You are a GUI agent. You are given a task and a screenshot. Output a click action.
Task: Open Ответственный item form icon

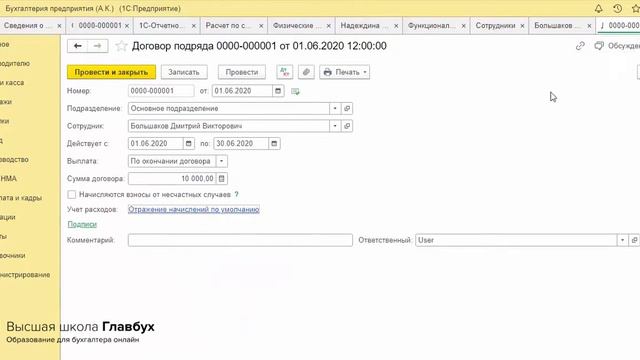coord(634,240)
